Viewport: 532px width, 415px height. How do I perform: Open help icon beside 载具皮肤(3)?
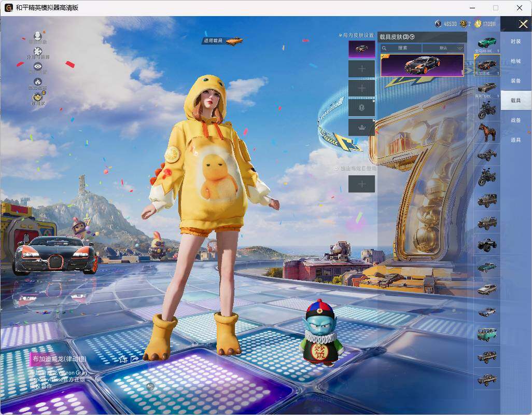(412, 37)
